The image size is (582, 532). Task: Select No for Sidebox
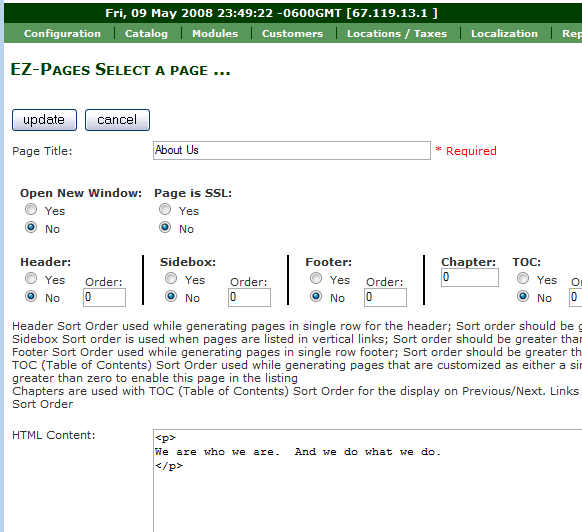click(x=171, y=296)
